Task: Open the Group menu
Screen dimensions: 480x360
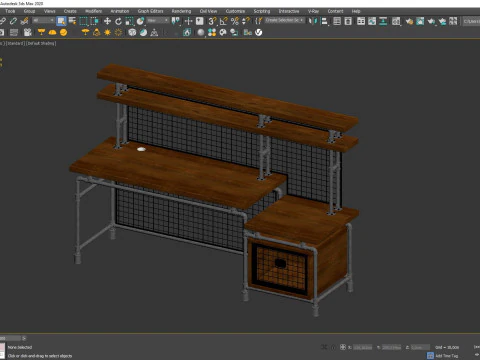Action: [x=29, y=11]
